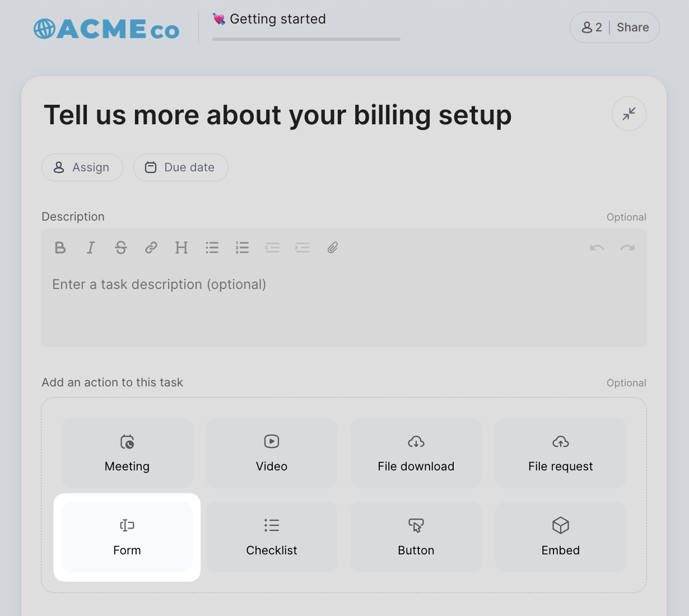Add a Form action to task
The width and height of the screenshot is (689, 616).
[x=127, y=537]
